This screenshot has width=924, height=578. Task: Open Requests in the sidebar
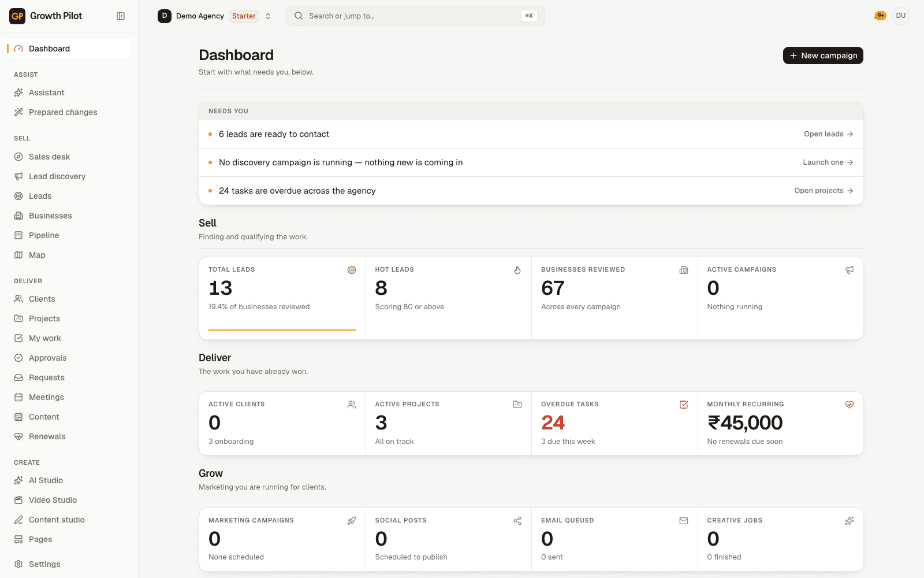tap(69, 377)
